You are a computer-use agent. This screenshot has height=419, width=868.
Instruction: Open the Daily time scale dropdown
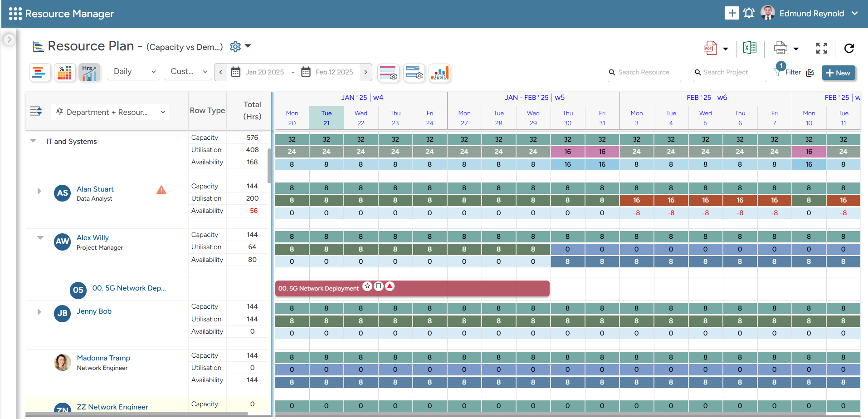point(133,72)
